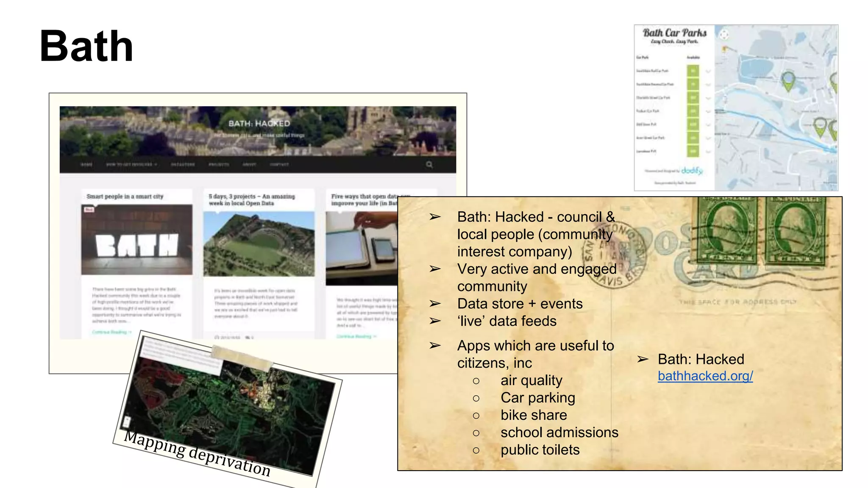Click the Street View pegman on map
Viewport: 868px width, 488px height.
(725, 49)
